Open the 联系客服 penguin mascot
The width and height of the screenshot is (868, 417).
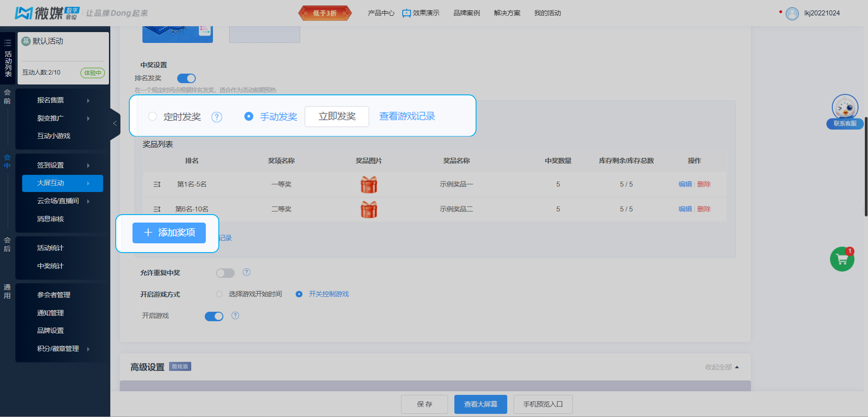coord(845,112)
